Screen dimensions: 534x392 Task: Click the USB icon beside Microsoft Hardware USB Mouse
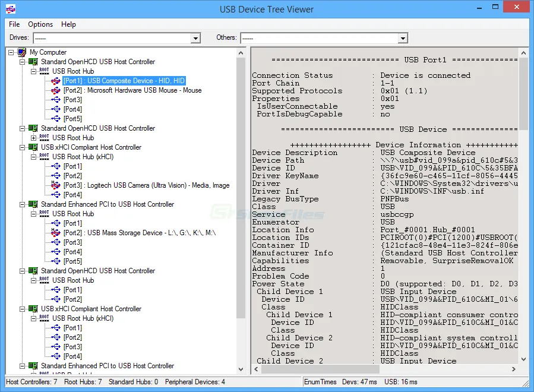click(56, 90)
